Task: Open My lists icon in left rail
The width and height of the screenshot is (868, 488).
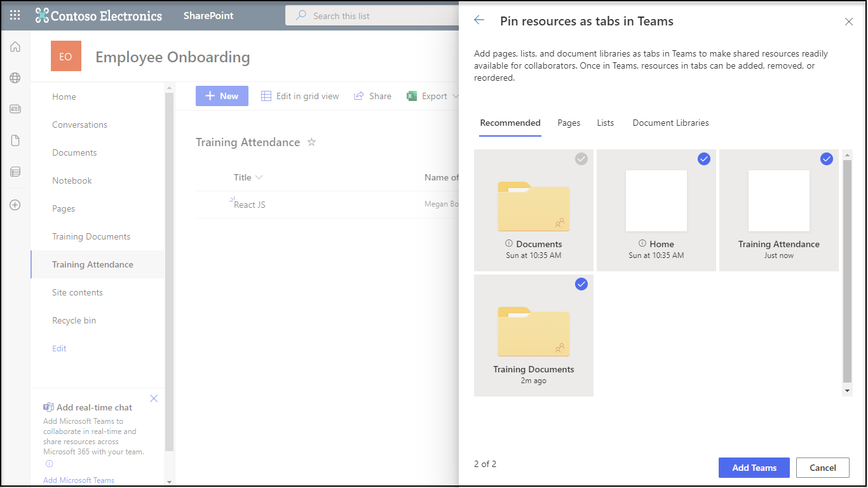Action: (x=15, y=172)
